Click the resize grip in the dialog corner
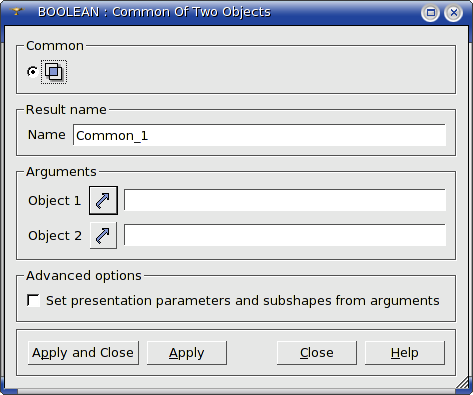Image resolution: width=473 pixels, height=395 pixels. click(463, 384)
